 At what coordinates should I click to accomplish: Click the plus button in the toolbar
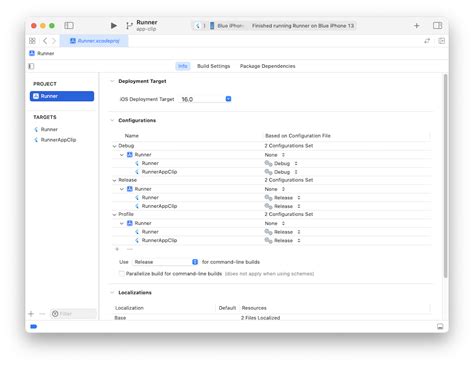tap(416, 26)
